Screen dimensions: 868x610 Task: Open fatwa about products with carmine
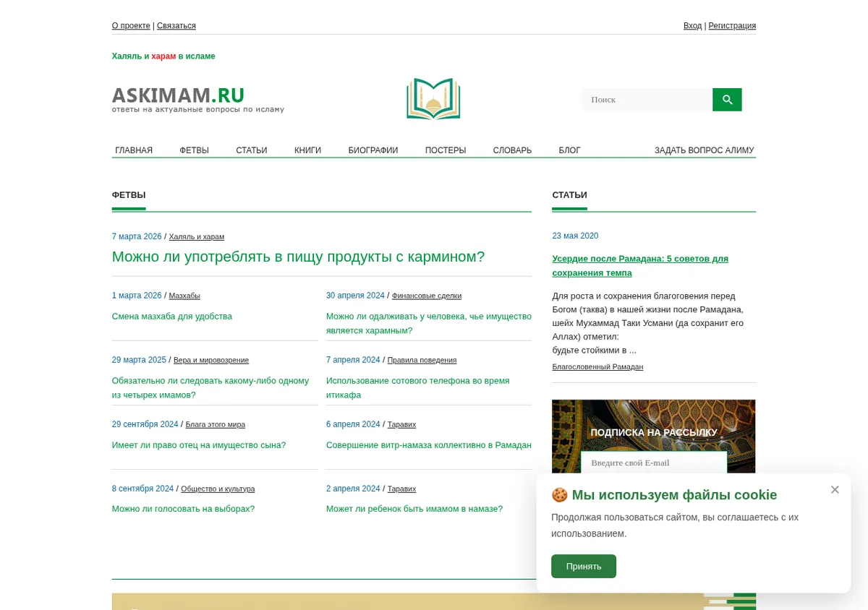pos(298,257)
